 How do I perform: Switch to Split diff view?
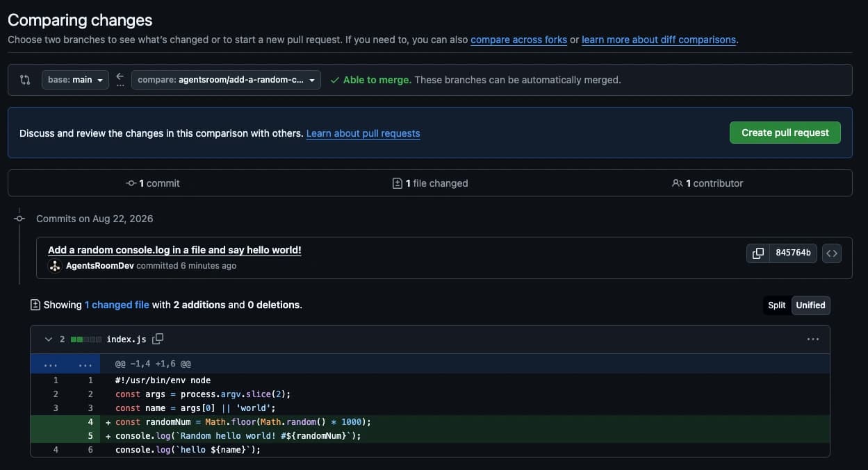(x=776, y=305)
